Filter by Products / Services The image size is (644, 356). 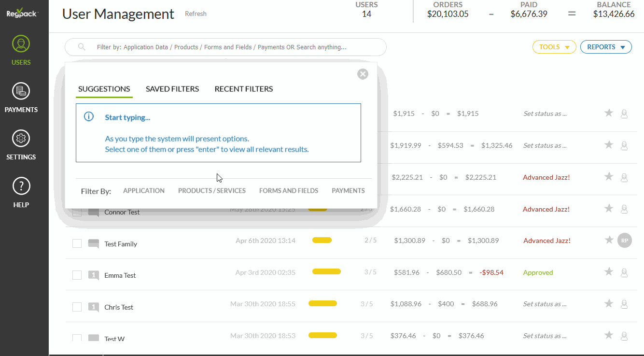coord(211,191)
